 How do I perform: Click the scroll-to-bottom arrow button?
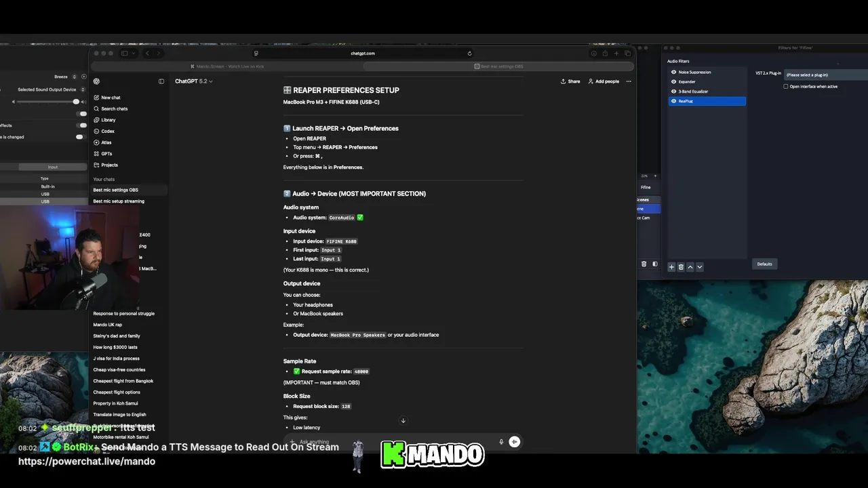(403, 421)
